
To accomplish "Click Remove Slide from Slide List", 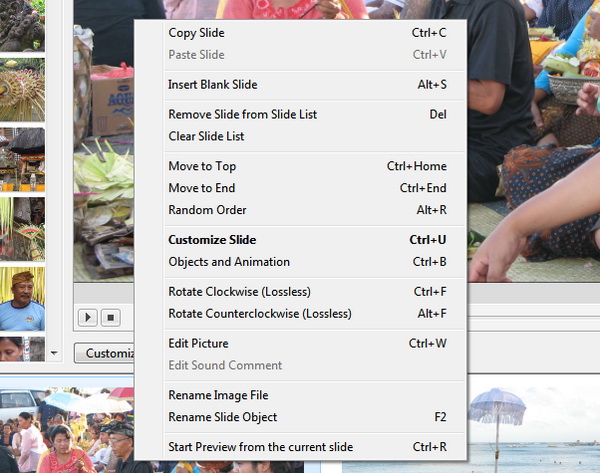I will 242,114.
